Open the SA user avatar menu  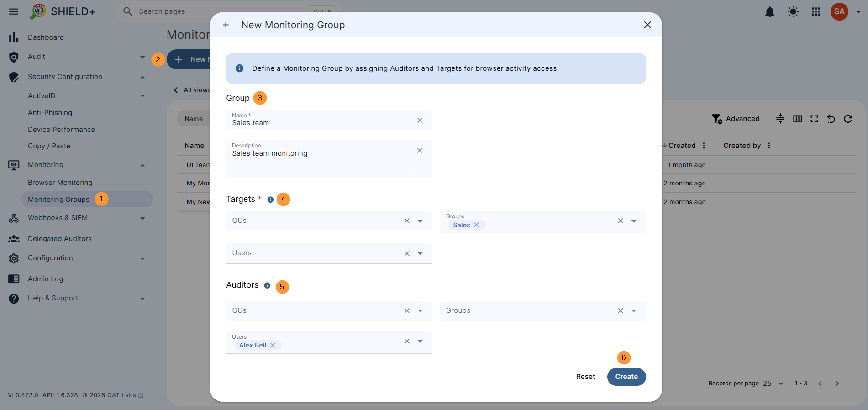[x=839, y=11]
